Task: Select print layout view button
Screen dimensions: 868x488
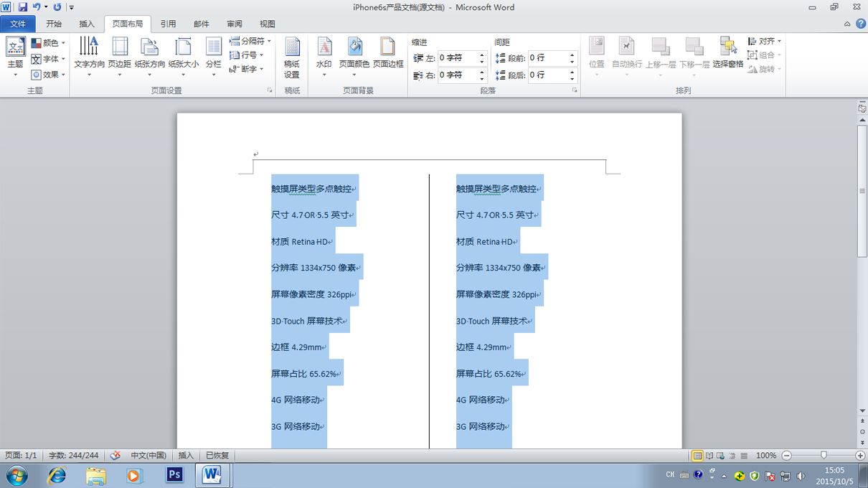Action: (x=697, y=455)
